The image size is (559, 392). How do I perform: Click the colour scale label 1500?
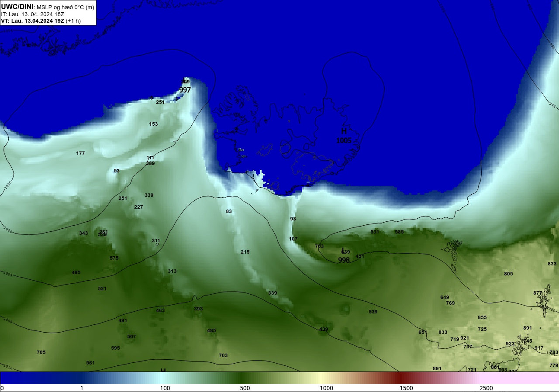point(407,388)
